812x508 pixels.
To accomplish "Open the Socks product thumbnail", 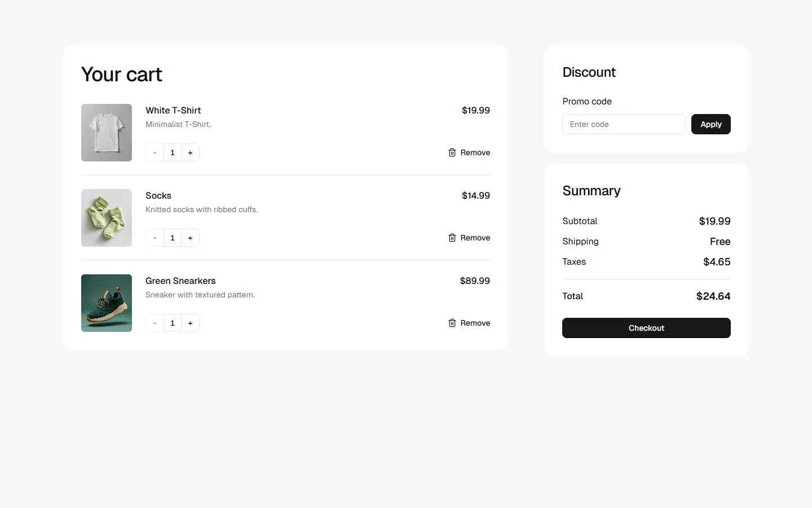I will [106, 218].
